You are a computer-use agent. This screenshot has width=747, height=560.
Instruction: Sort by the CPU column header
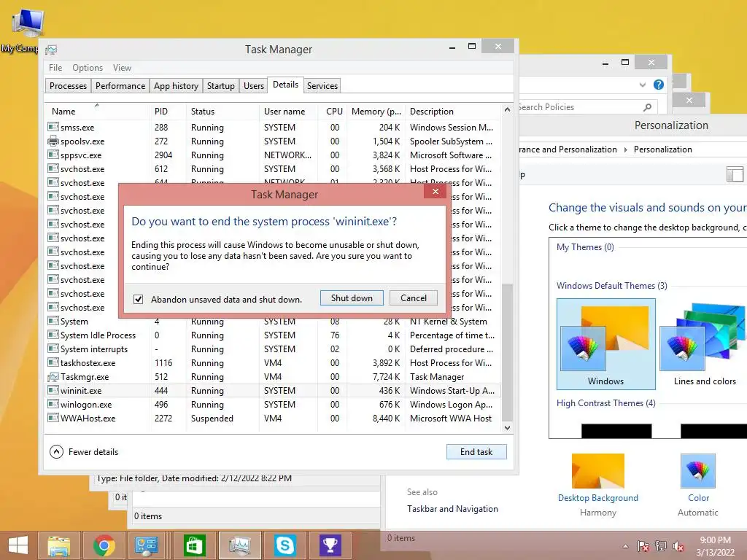click(334, 112)
